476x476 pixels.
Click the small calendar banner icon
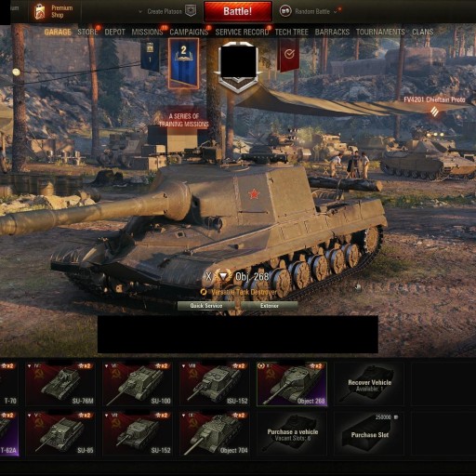tap(150, 55)
